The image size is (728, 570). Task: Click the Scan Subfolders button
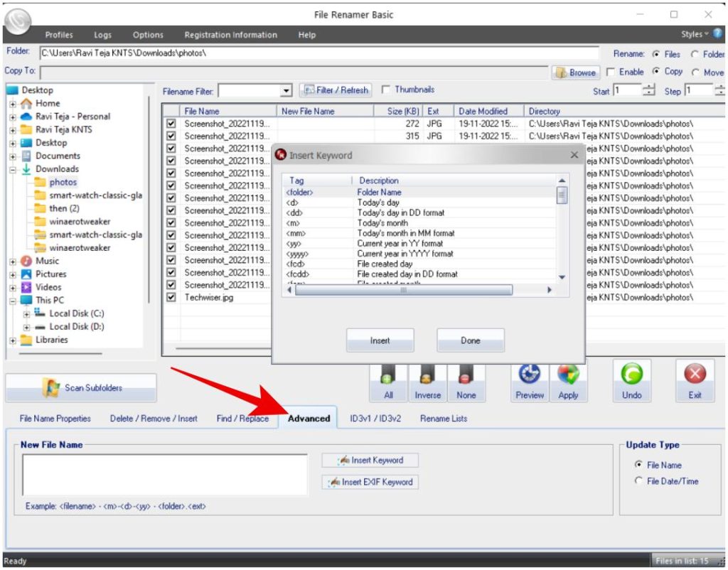point(81,387)
